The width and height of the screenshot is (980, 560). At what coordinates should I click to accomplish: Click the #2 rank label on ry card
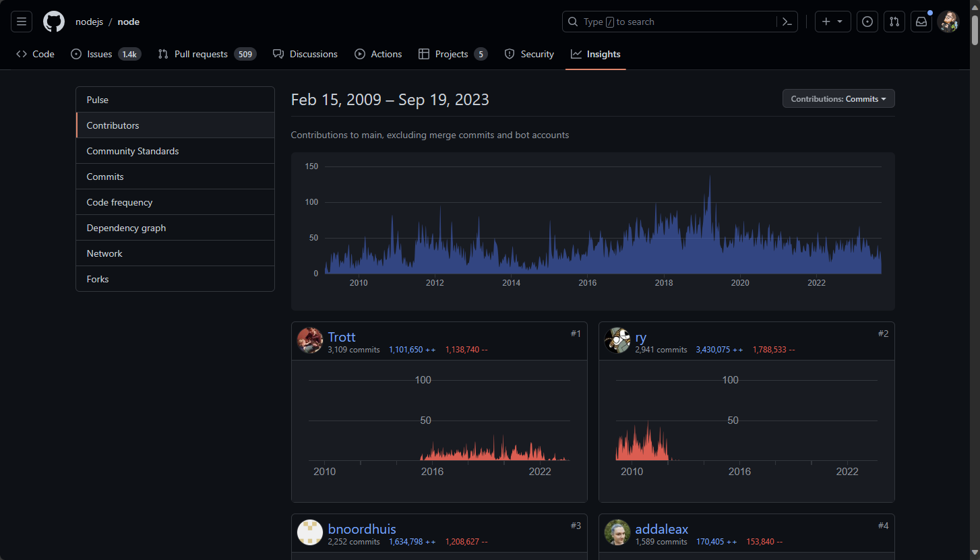coord(883,334)
